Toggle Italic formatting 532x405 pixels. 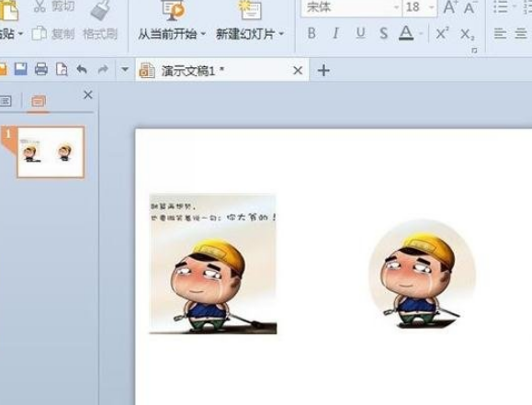coord(336,33)
